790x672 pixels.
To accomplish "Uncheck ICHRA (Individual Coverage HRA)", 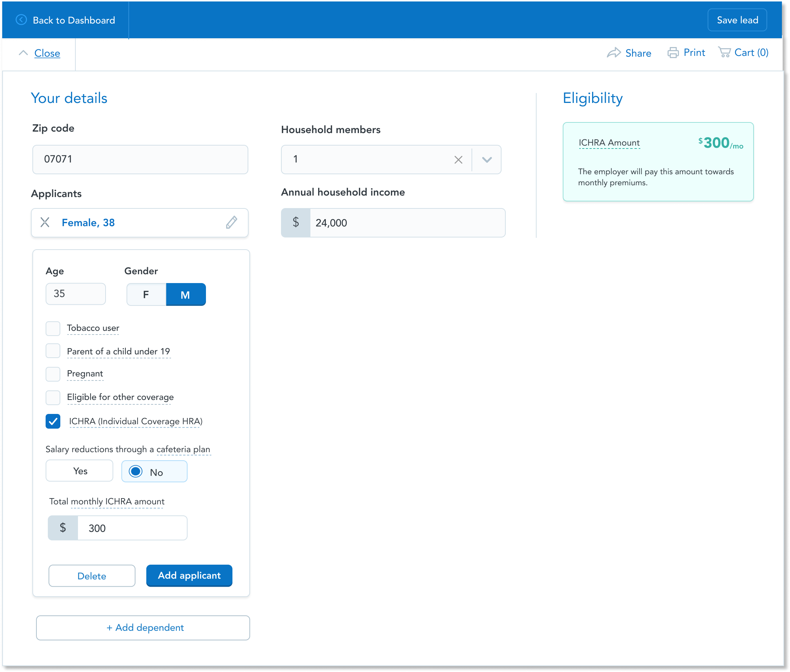I will coord(53,421).
